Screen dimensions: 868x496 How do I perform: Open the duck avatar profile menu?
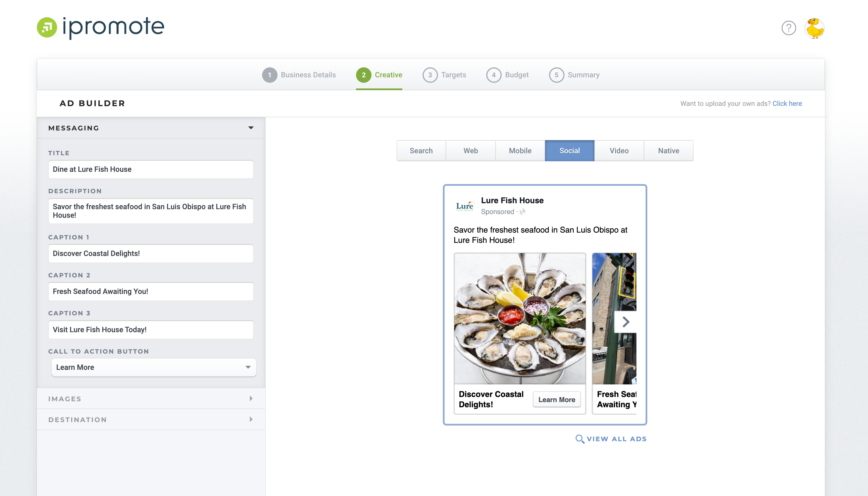[x=814, y=28]
